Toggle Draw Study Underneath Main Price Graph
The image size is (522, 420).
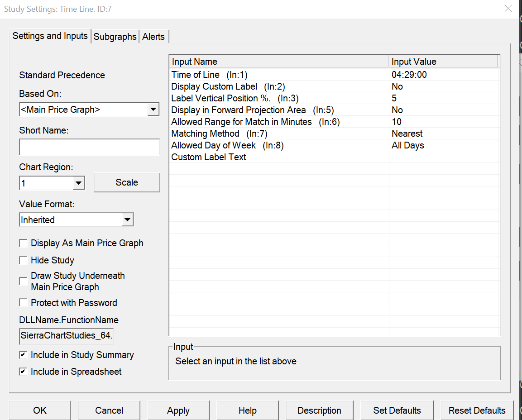[23, 282]
